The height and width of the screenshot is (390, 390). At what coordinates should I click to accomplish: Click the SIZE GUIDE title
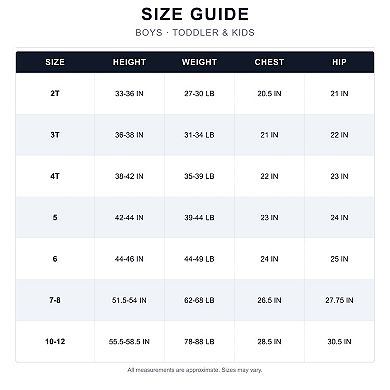pos(195,14)
